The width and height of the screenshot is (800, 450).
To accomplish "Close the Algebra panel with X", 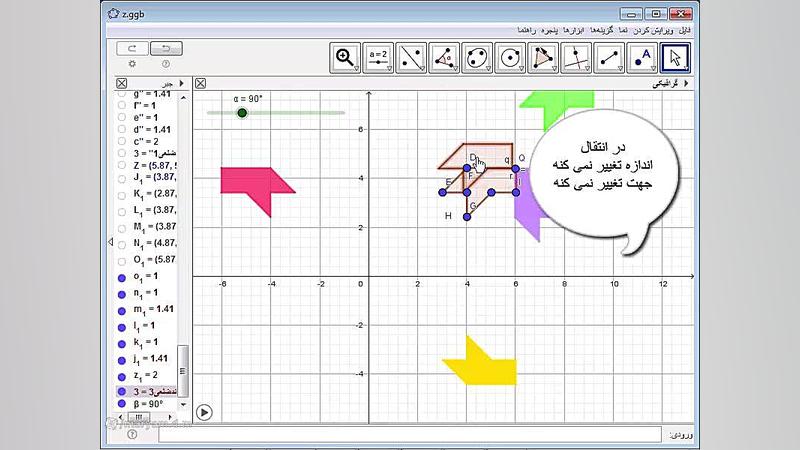I will 121,83.
